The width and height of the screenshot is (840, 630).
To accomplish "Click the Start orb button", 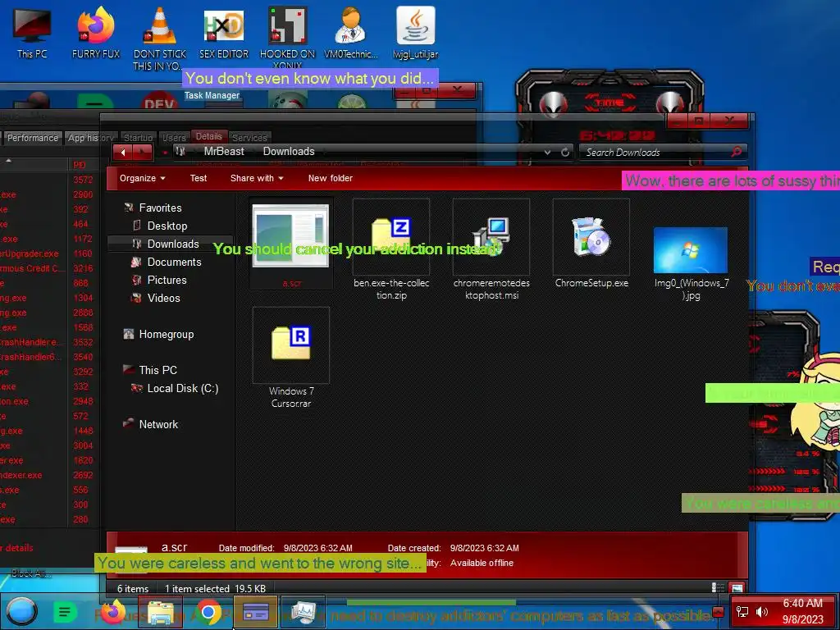I will point(21,611).
